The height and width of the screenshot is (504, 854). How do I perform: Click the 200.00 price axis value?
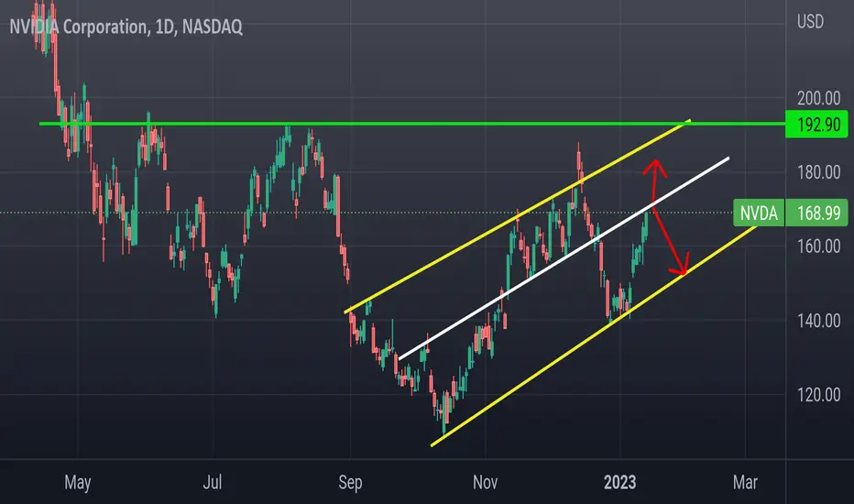[818, 99]
